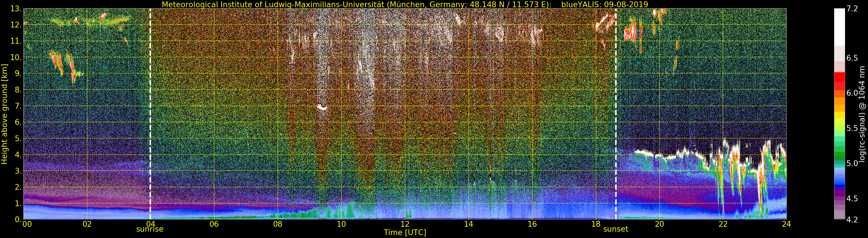Click the 11. height axis tick label
The height and width of the screenshot is (238, 868).
click(x=16, y=41)
